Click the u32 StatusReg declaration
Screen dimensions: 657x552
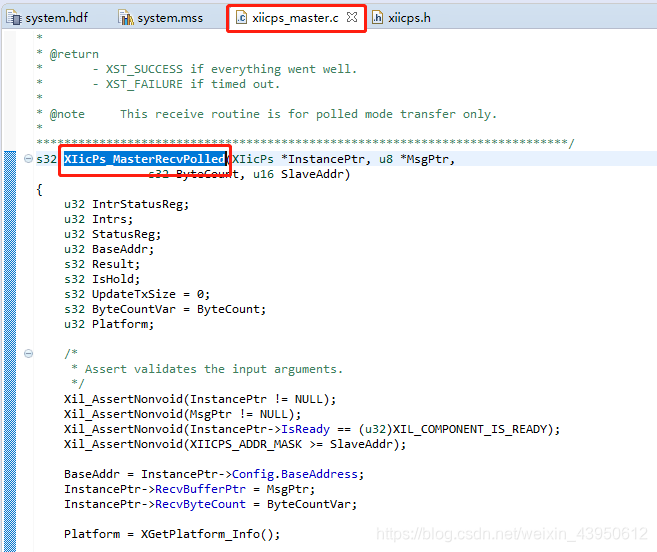pyautogui.click(x=112, y=234)
